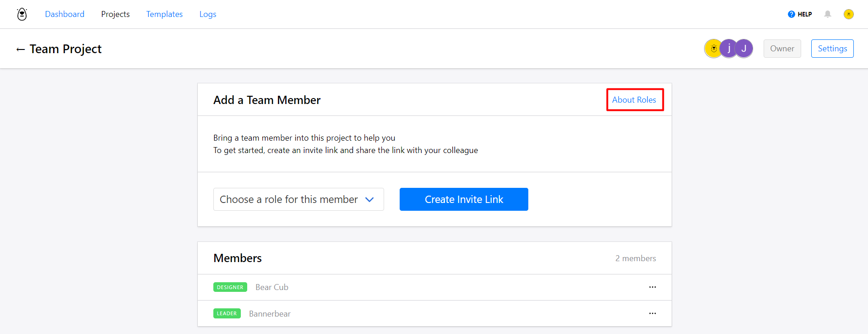868x334 pixels.
Task: Select the yellow bear member avatar
Action: 712,49
